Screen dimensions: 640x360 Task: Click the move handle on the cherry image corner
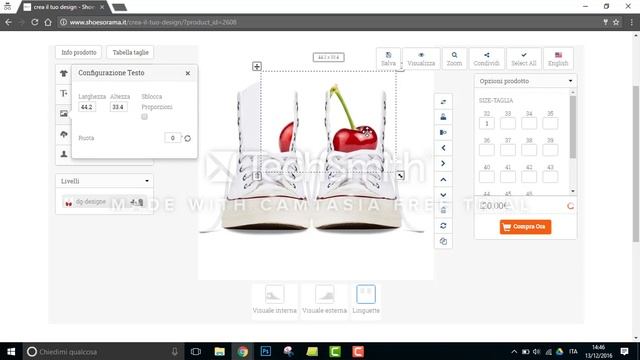click(257, 66)
